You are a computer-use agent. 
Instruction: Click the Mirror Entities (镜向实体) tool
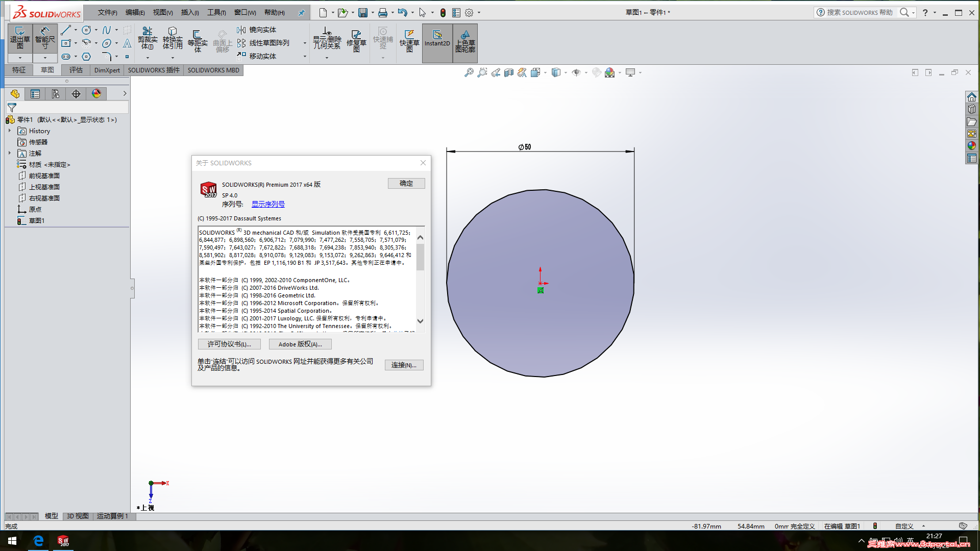(262, 30)
